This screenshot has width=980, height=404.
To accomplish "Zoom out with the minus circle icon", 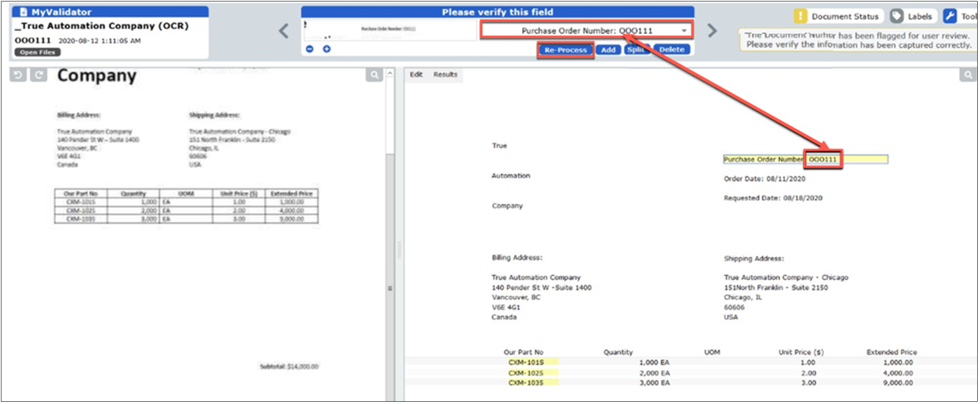I will (x=310, y=49).
